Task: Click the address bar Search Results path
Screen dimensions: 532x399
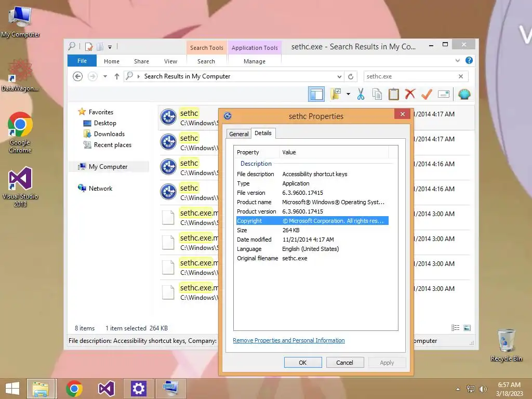Action: pyautogui.click(x=187, y=76)
